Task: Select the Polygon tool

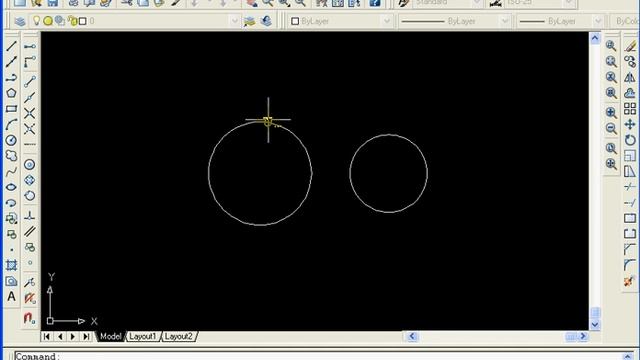Action: (11, 93)
